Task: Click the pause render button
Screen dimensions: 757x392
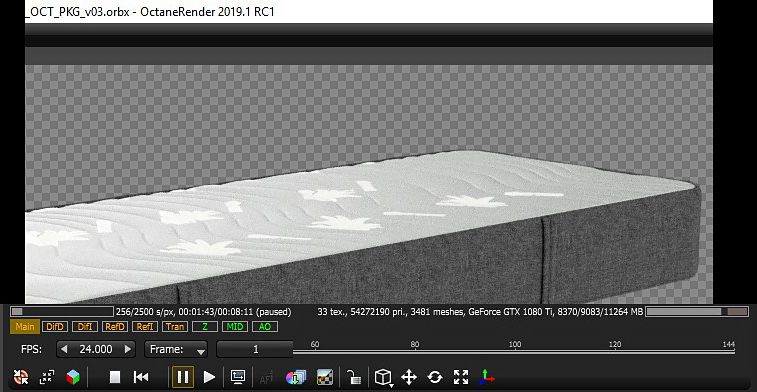Action: tap(182, 377)
